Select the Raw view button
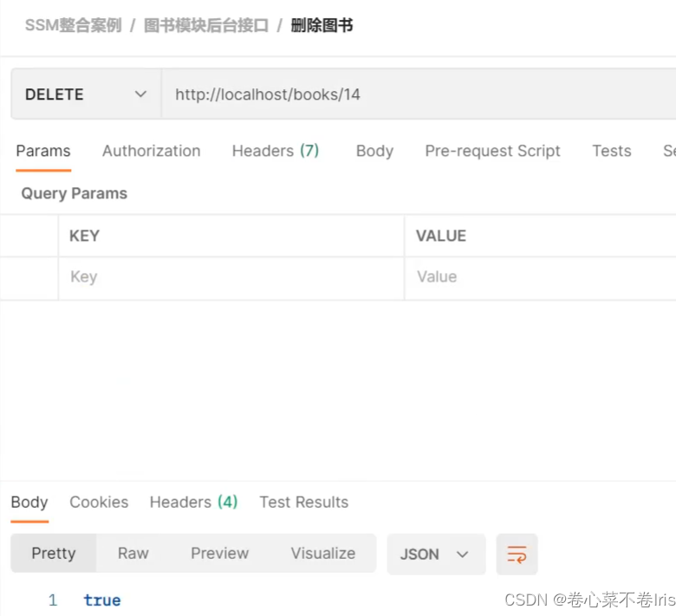The image size is (689, 616). (133, 553)
